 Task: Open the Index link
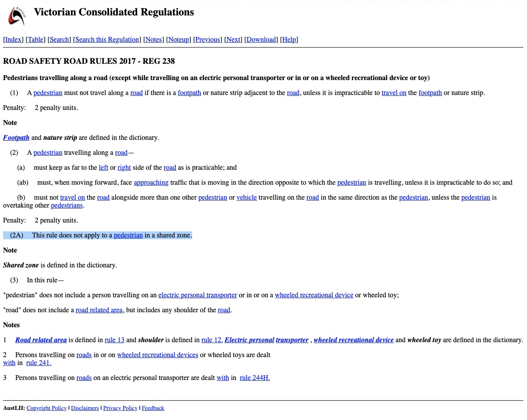[13, 40]
